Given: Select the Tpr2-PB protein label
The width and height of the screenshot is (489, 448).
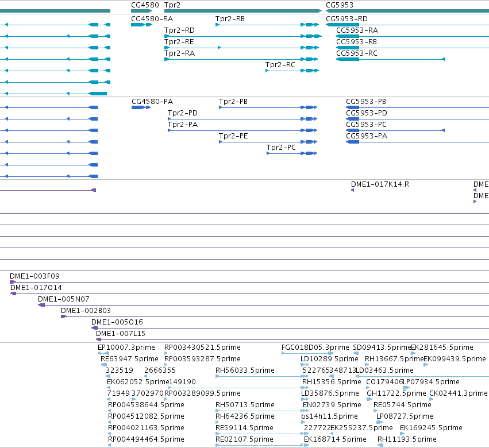Looking at the screenshot, I should tap(233, 102).
